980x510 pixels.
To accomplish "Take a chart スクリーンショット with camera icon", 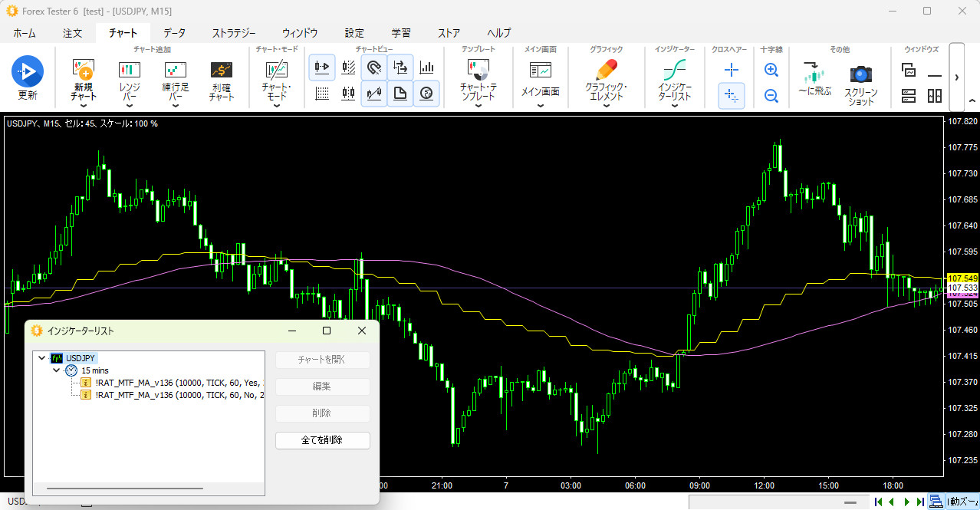I will coord(861,74).
